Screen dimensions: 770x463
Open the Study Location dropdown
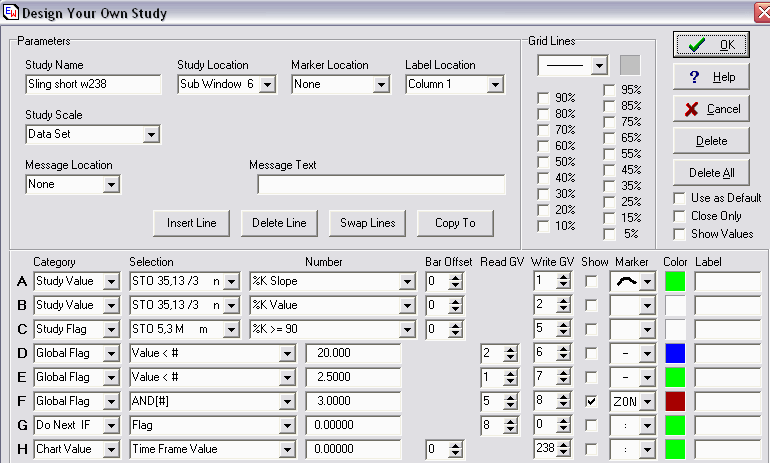[267, 85]
